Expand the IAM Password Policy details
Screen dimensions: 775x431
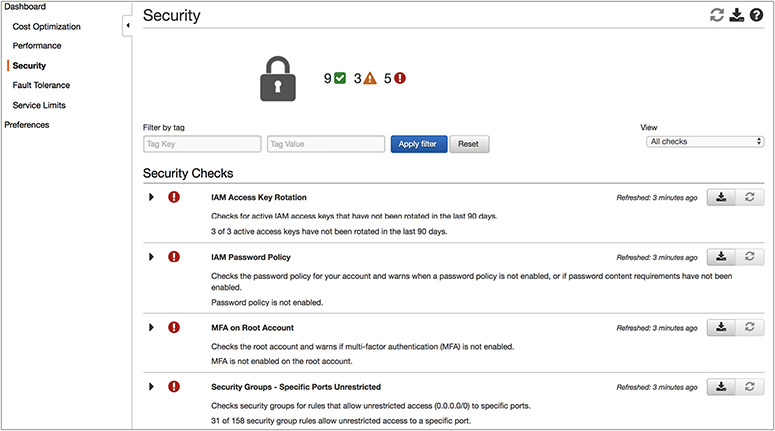coord(152,257)
